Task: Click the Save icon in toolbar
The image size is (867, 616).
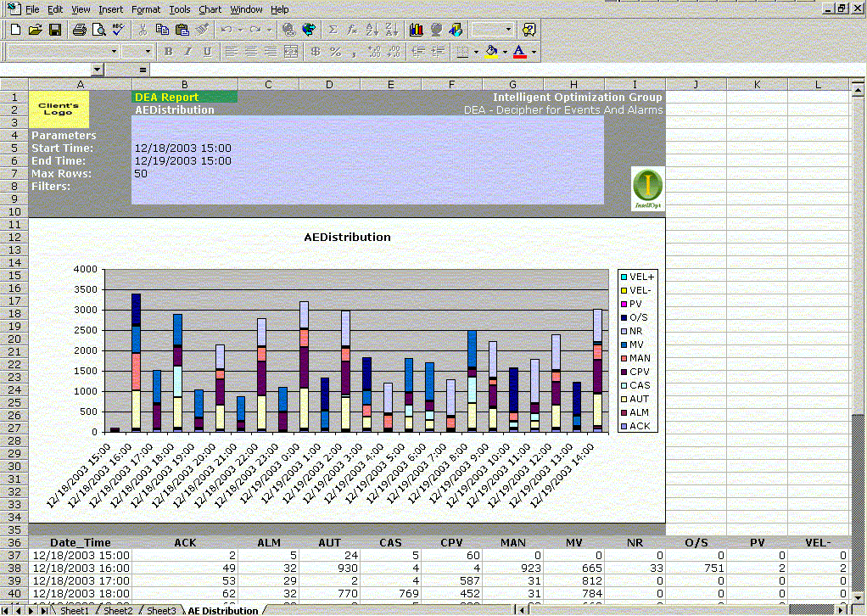Action: point(54,30)
